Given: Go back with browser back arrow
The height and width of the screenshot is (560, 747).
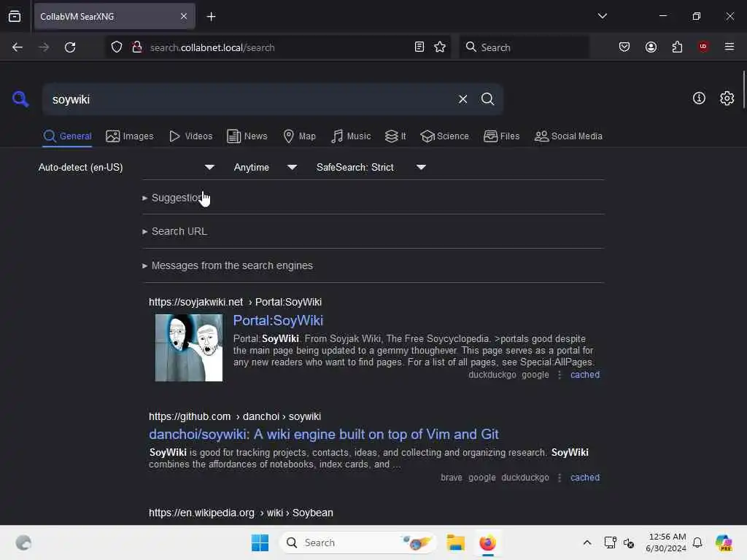Looking at the screenshot, I should [x=18, y=47].
